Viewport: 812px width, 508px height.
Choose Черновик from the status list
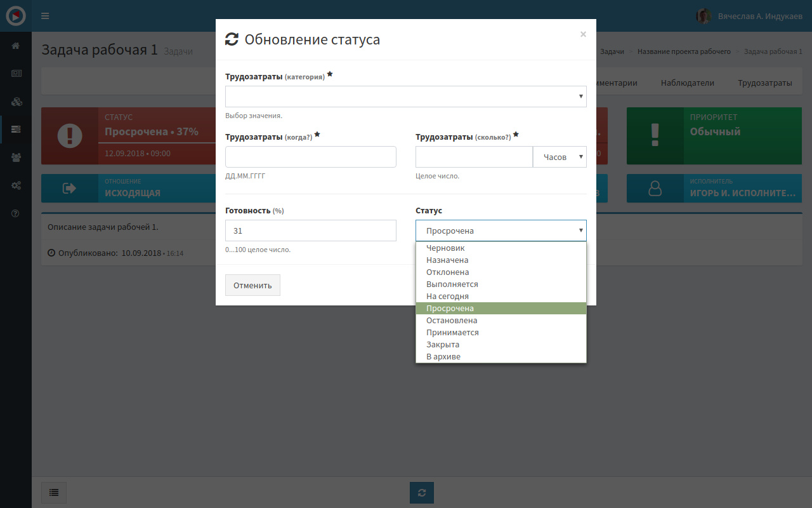pos(501,248)
